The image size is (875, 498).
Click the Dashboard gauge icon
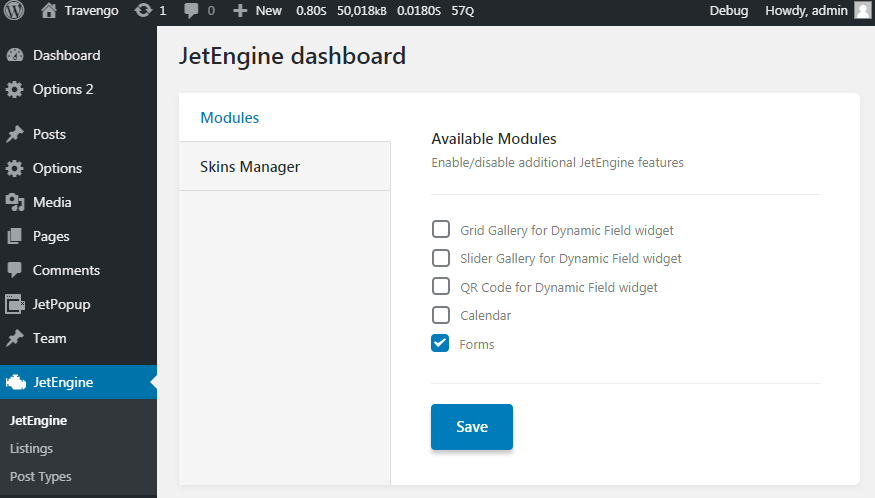15,55
